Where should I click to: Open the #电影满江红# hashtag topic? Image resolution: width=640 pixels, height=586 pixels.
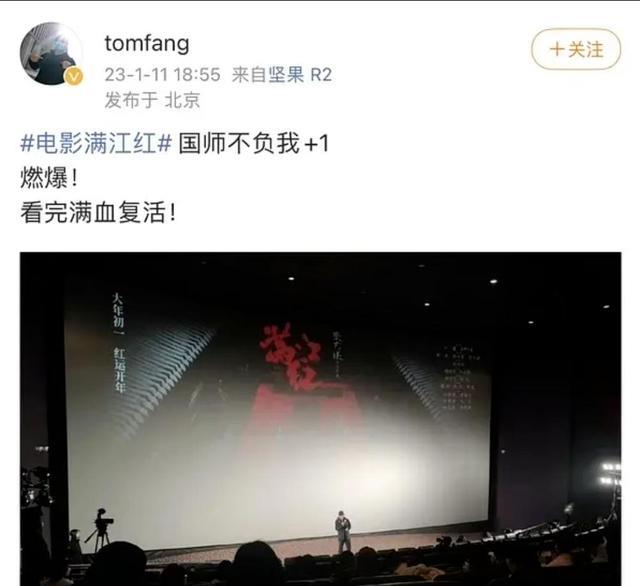point(96,143)
